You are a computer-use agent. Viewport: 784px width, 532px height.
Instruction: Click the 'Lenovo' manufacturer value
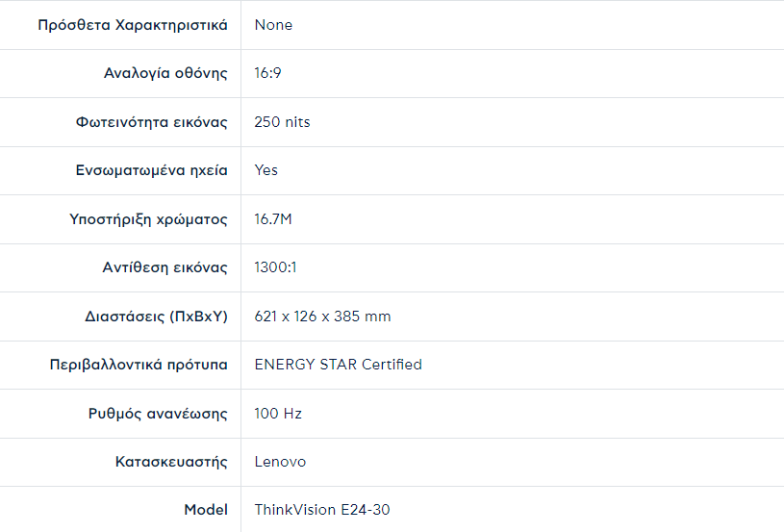[x=280, y=462]
